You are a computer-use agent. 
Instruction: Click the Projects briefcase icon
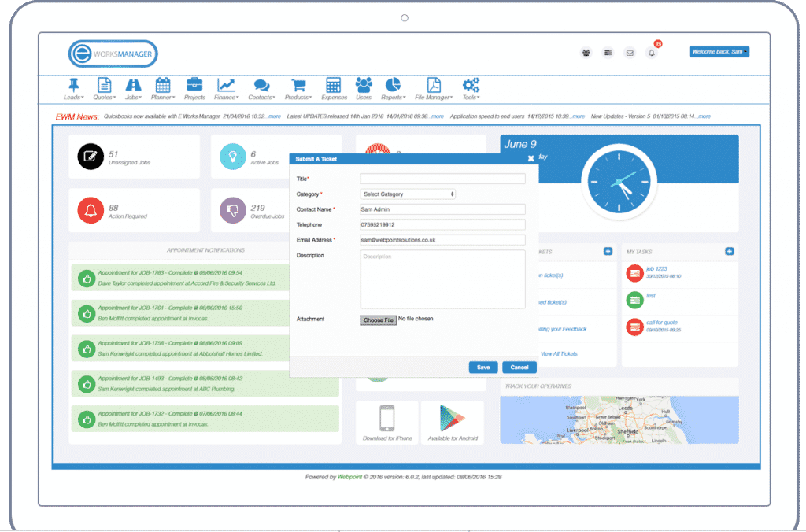pos(194,85)
